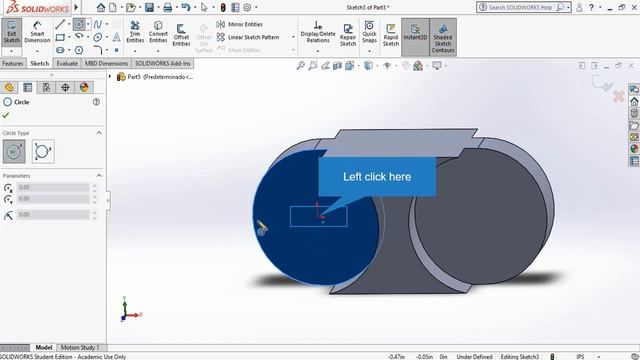Click the Save icon
Viewport: 640px width, 360px height.
(x=149, y=7)
